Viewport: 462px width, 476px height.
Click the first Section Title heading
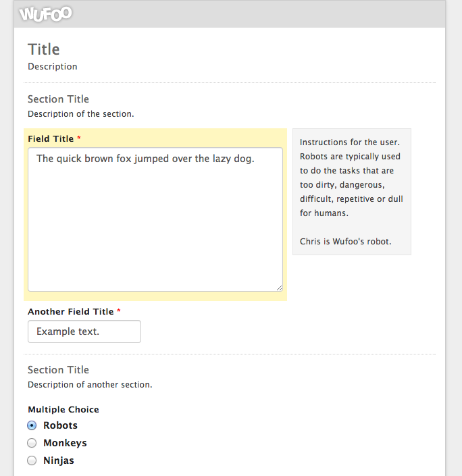(x=58, y=99)
